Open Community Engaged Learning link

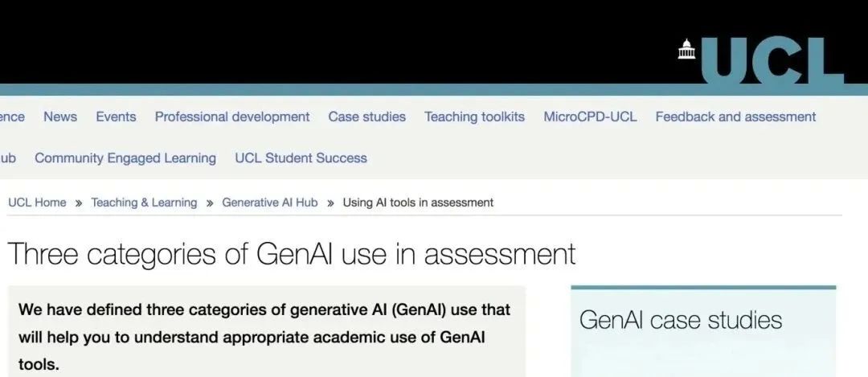(125, 158)
